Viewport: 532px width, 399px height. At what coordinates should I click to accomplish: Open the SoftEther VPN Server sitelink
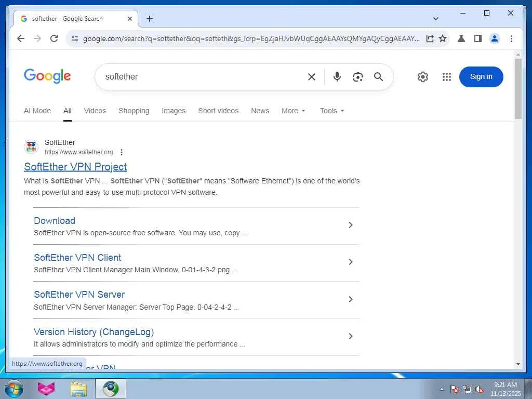coord(79,295)
